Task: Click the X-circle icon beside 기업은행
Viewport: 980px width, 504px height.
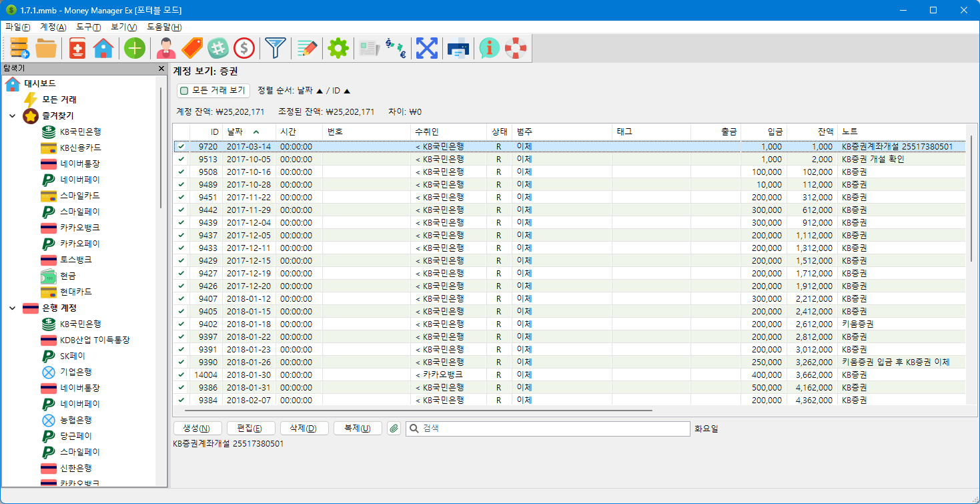Action: [49, 372]
